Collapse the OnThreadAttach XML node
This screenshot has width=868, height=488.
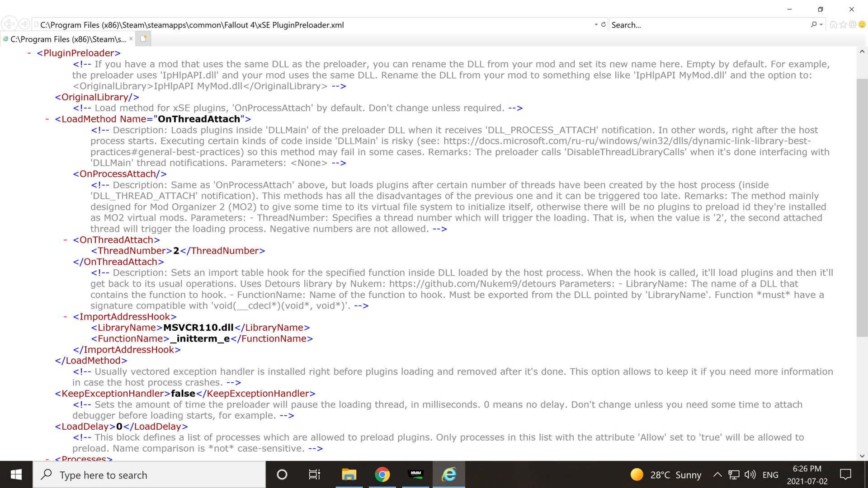click(x=65, y=240)
